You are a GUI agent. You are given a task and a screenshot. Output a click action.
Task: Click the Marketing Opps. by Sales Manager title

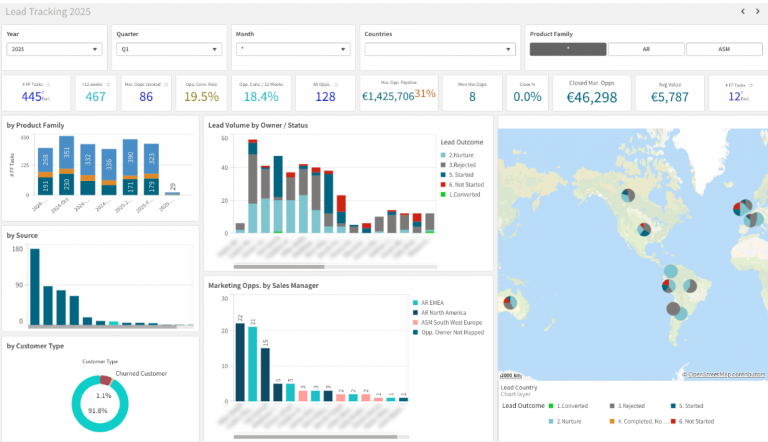coord(264,286)
